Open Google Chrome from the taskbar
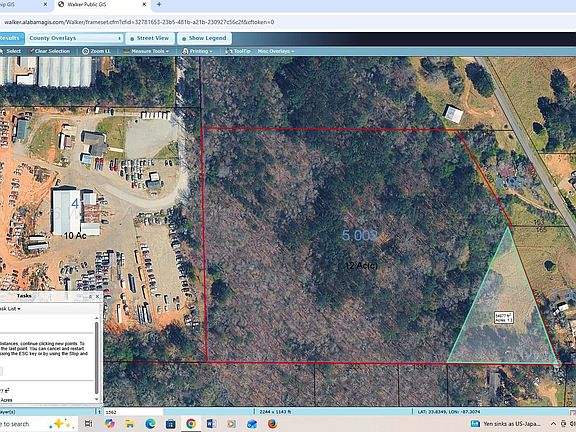The image size is (576, 432). [x=191, y=424]
